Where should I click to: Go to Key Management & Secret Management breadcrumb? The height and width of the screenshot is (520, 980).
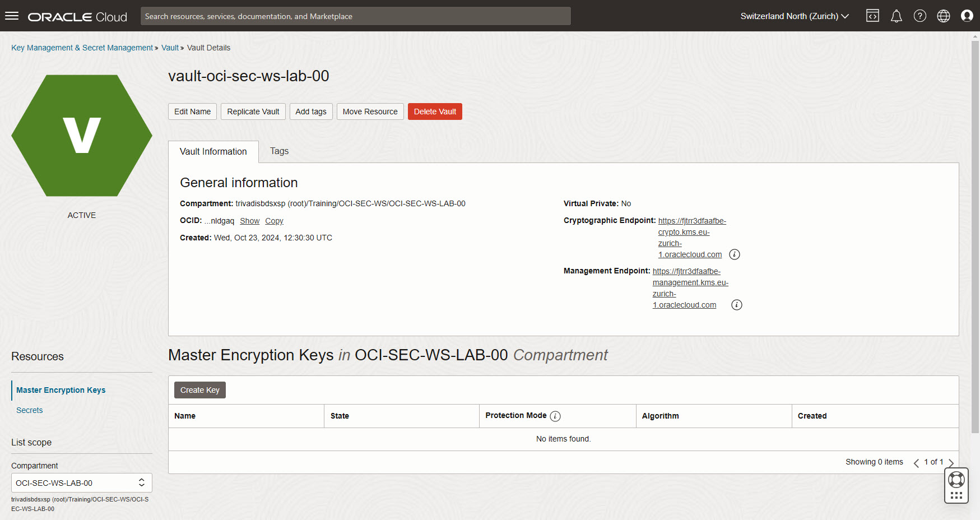click(x=82, y=48)
